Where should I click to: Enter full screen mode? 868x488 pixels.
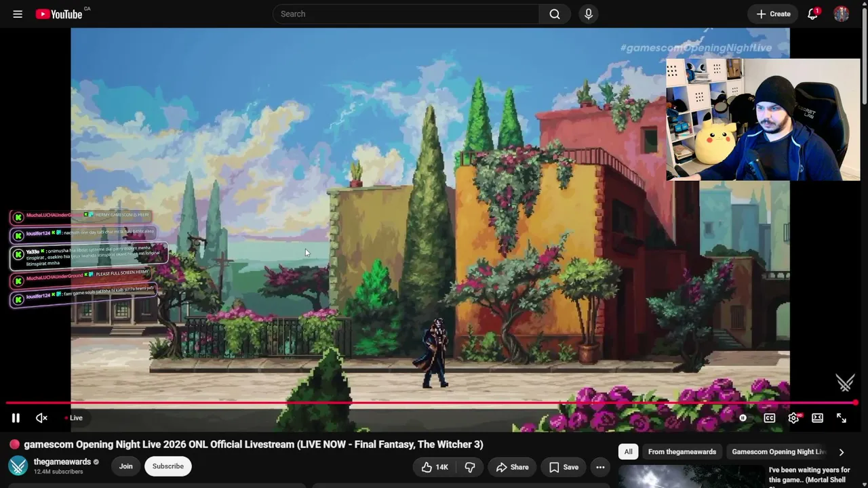(x=842, y=418)
